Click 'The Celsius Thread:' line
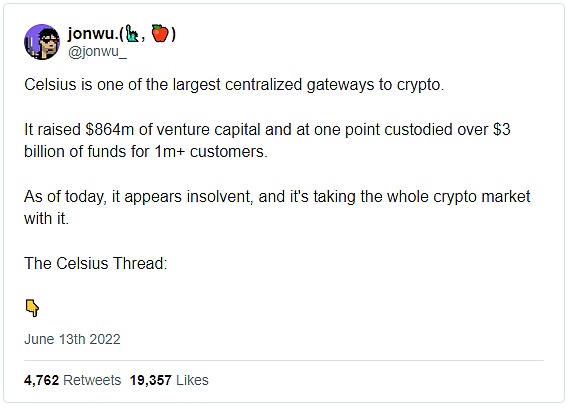 (x=96, y=264)
